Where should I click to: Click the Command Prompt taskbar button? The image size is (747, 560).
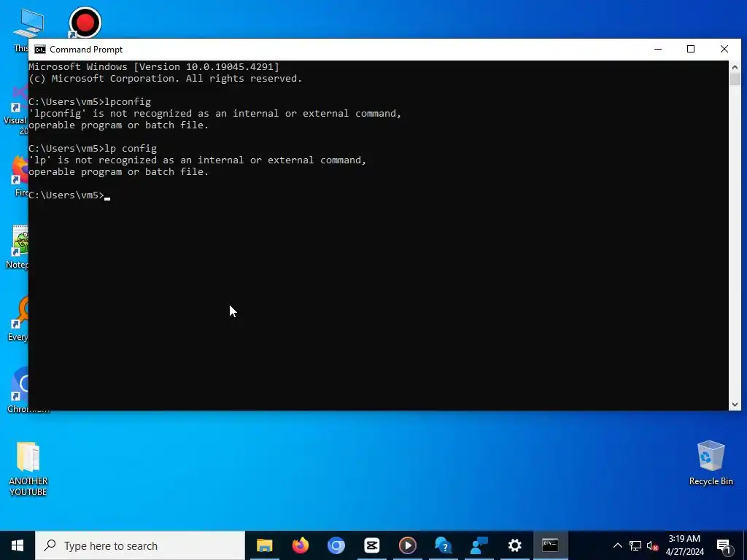pos(550,545)
